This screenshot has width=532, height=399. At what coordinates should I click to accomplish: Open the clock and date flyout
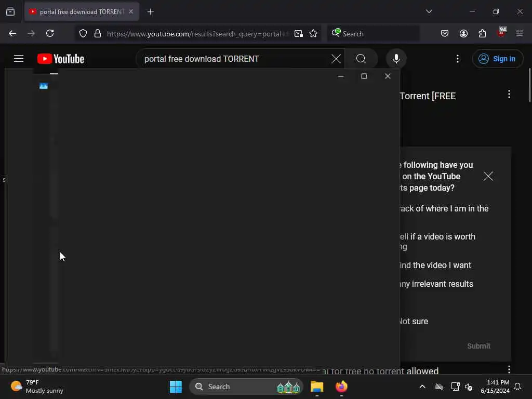[x=495, y=387]
